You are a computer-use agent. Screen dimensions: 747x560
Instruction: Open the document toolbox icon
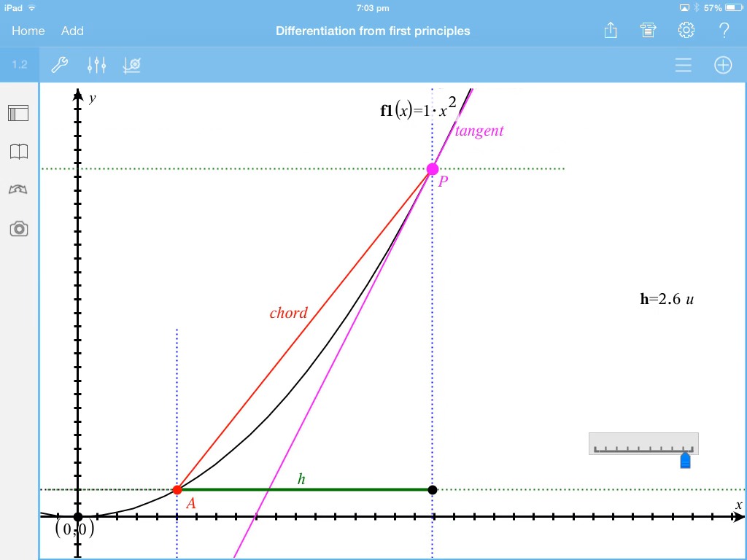(x=648, y=31)
